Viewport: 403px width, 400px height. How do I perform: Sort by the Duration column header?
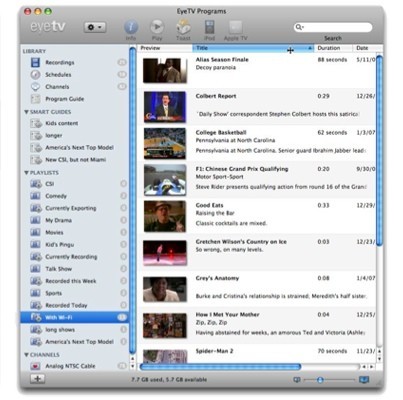click(333, 48)
